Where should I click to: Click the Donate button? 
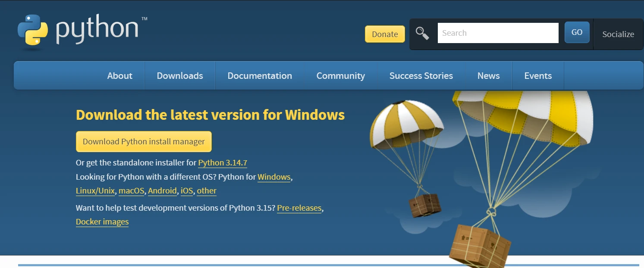click(385, 34)
